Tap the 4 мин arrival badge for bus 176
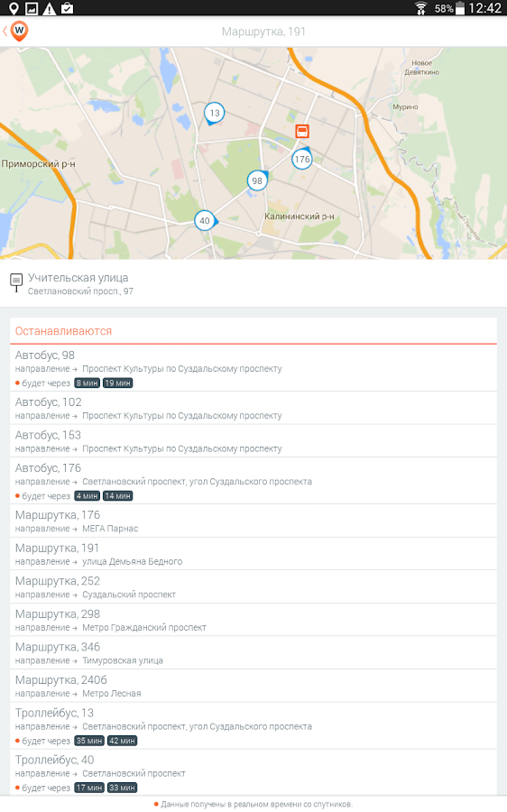This screenshot has width=507, height=812. [87, 496]
